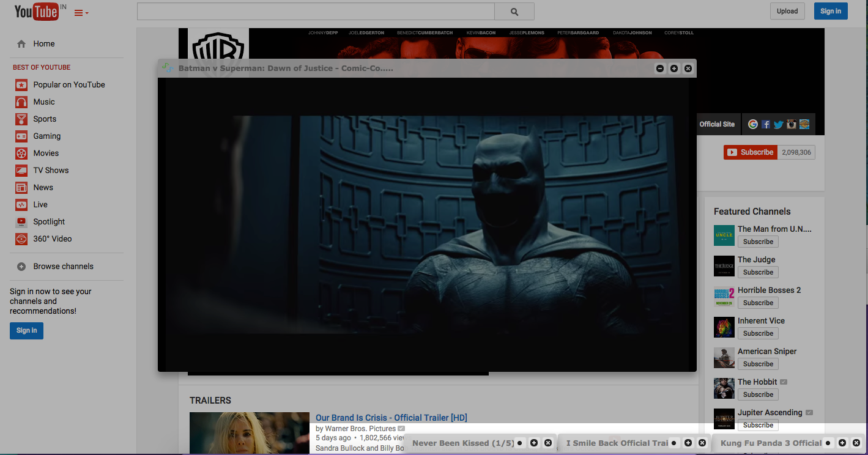The image size is (868, 455).
Task: Subscribe to The Judge channel
Action: (758, 272)
